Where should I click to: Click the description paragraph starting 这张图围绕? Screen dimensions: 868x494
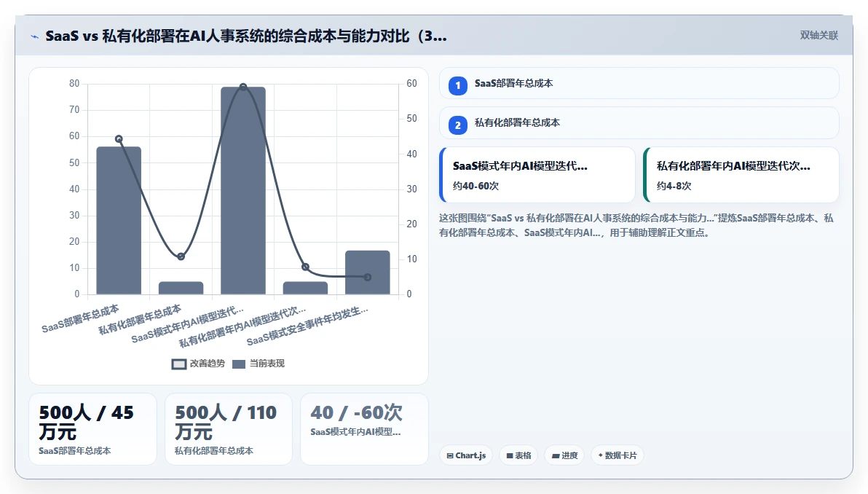(x=636, y=225)
